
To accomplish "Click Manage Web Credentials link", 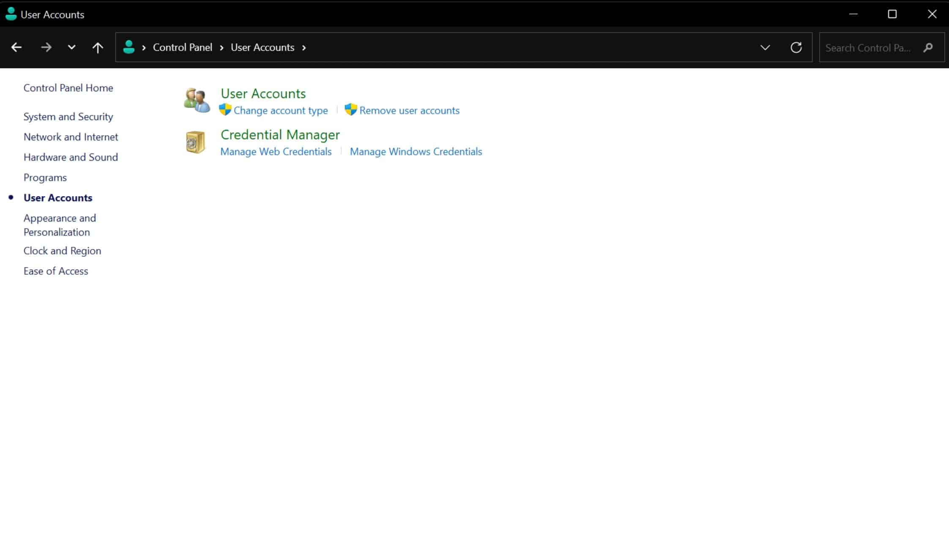I will (x=276, y=151).
